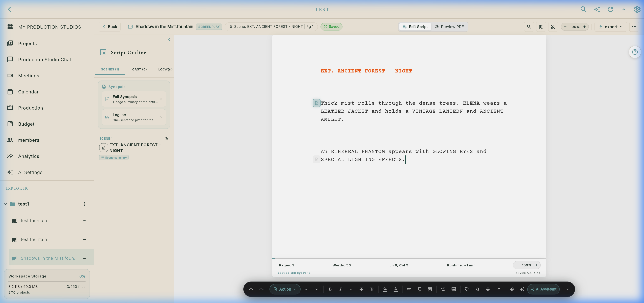Screen dimensions: 644x303
Task: Open script search magnifier in header
Action: (x=529, y=27)
